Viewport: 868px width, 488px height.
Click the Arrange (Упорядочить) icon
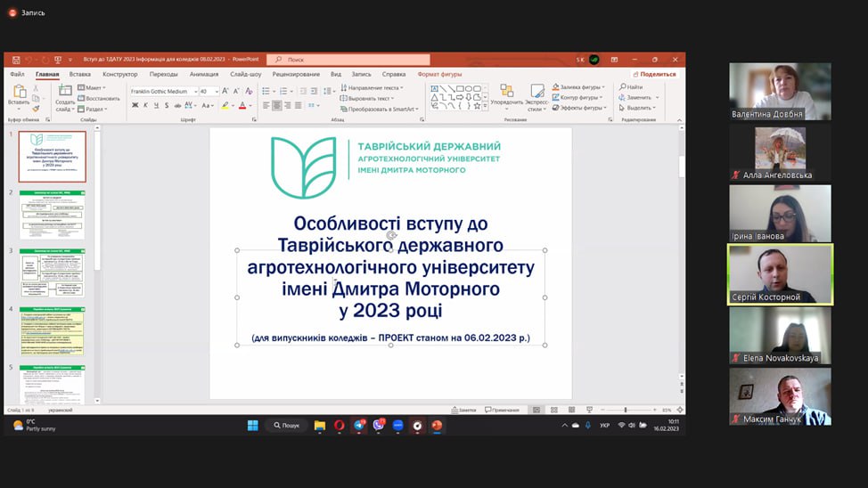coord(506,92)
